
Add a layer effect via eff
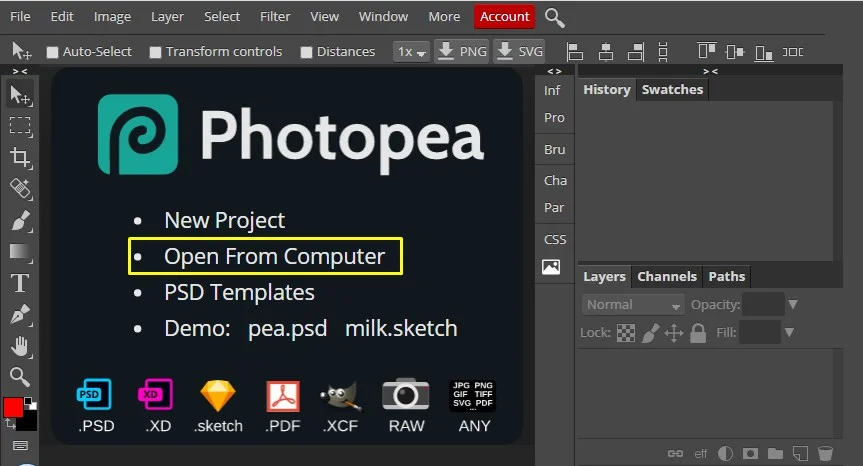(701, 453)
